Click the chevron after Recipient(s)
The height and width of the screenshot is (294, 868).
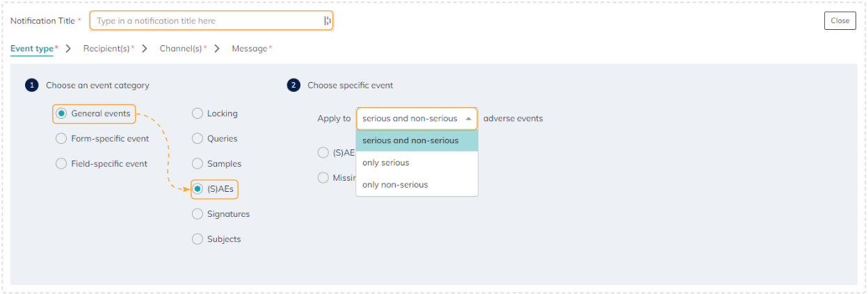tap(144, 49)
